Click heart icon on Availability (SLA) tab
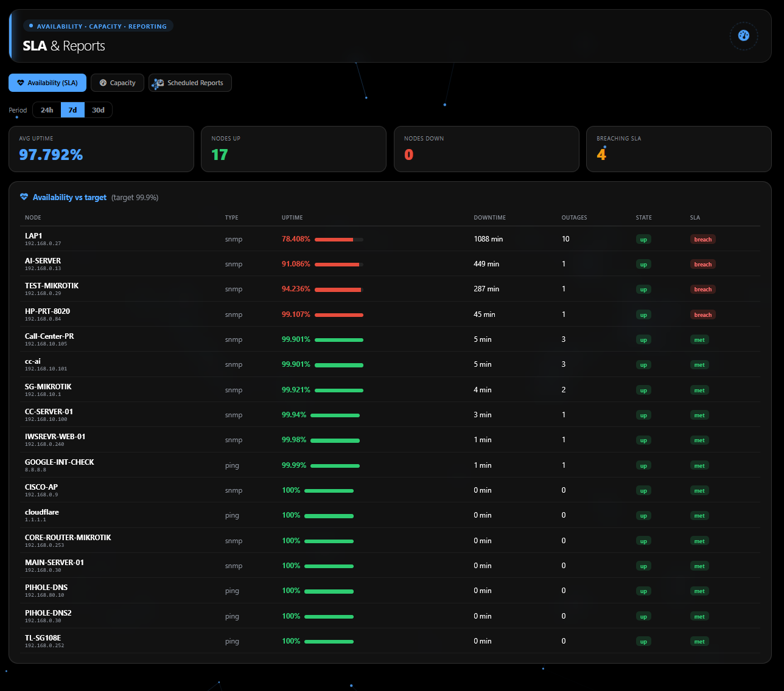 21,83
